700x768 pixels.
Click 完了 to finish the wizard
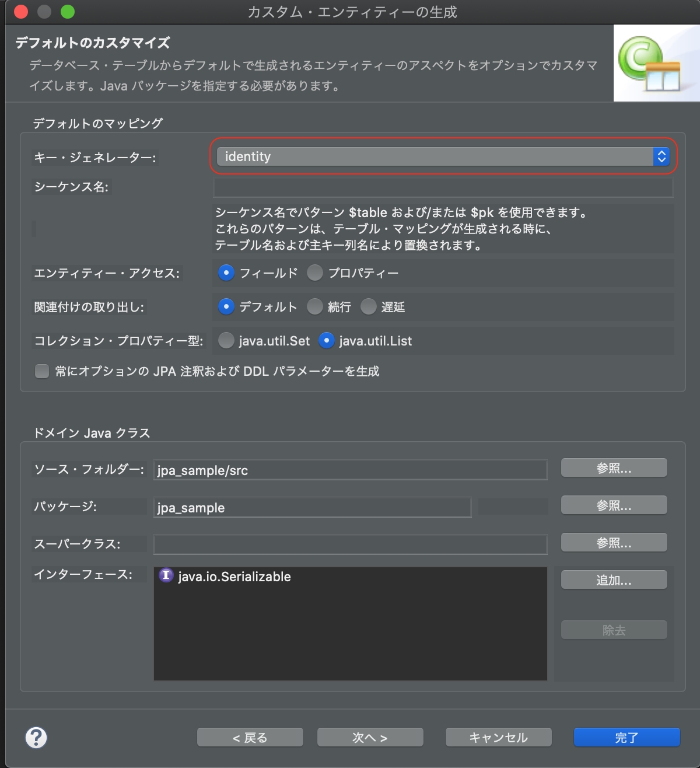pyautogui.click(x=627, y=737)
